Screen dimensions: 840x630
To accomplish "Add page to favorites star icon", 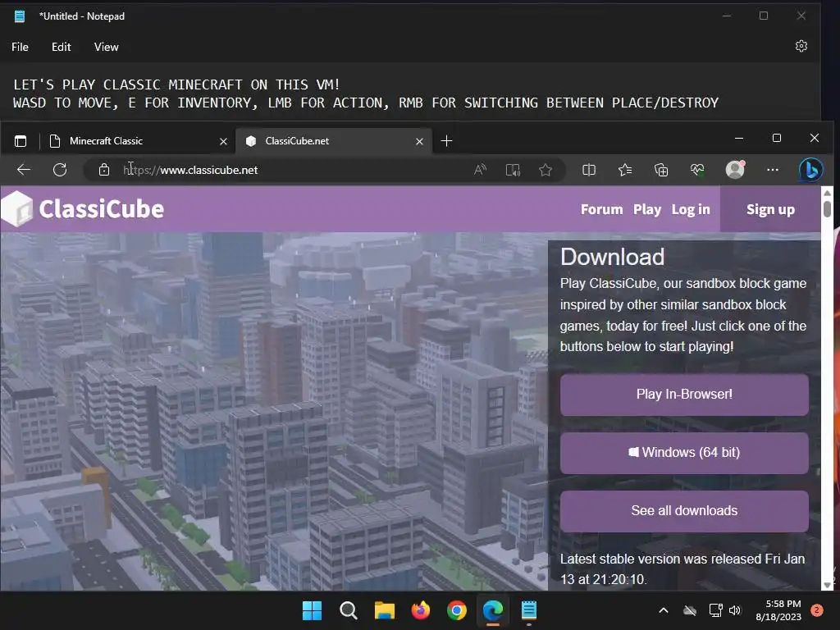I will point(546,170).
